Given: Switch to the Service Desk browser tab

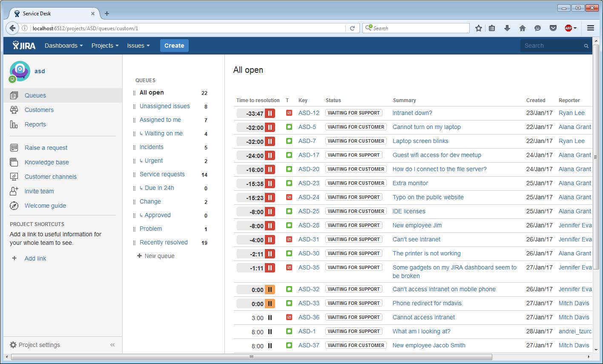Looking at the screenshot, I should point(47,13).
